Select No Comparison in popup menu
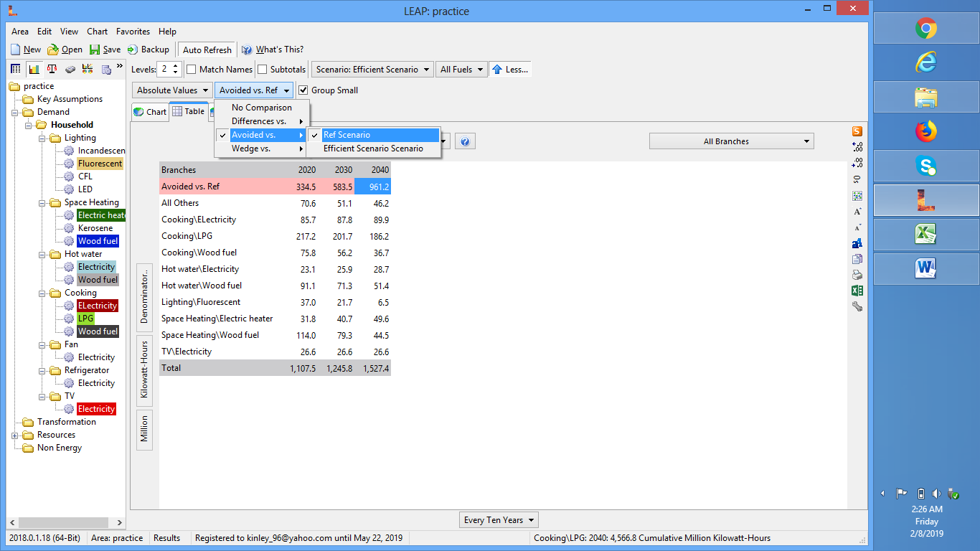980x551 pixels. tap(262, 108)
